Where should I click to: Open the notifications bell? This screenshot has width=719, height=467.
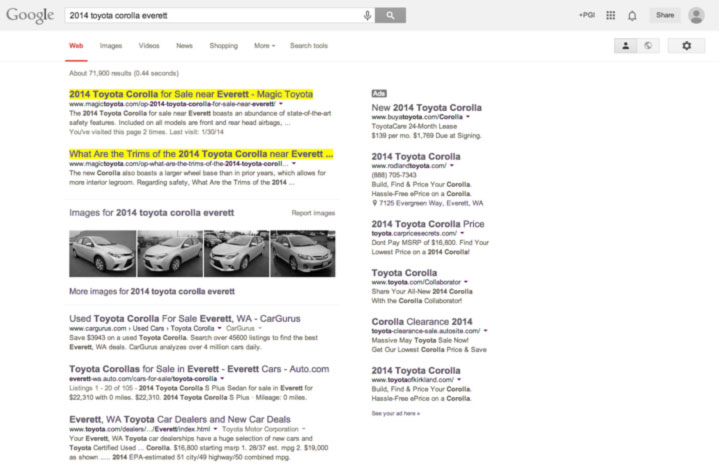(x=632, y=16)
